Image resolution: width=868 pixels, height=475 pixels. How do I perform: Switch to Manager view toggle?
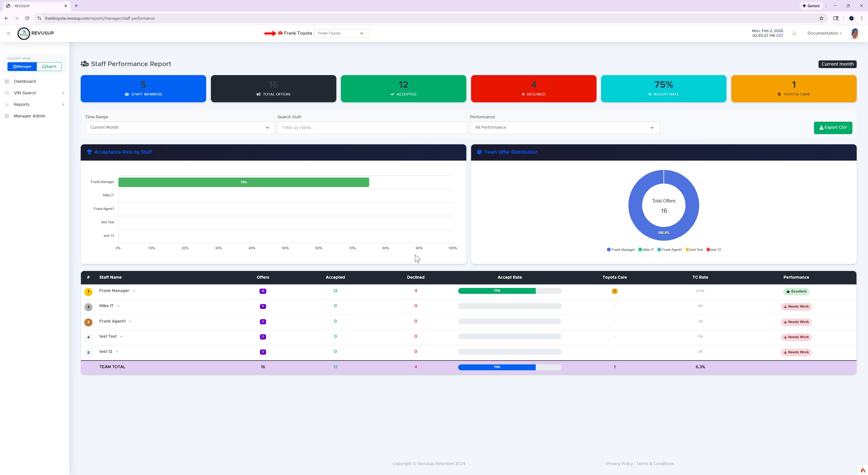click(22, 67)
